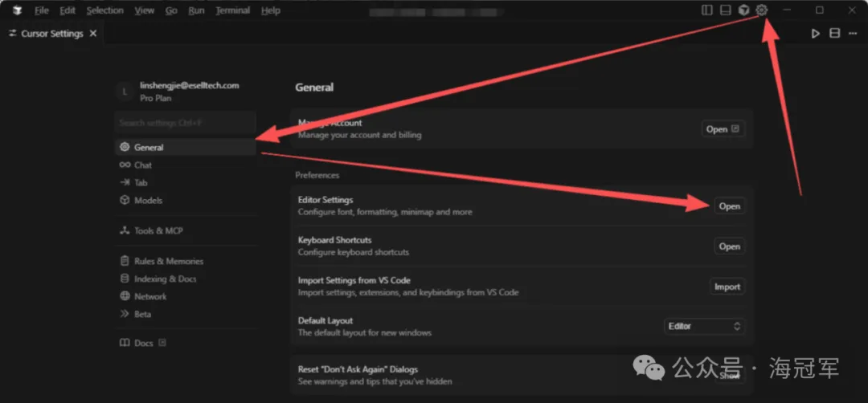The width and height of the screenshot is (868, 403).
Task: Open Editor Settings
Action: point(729,206)
